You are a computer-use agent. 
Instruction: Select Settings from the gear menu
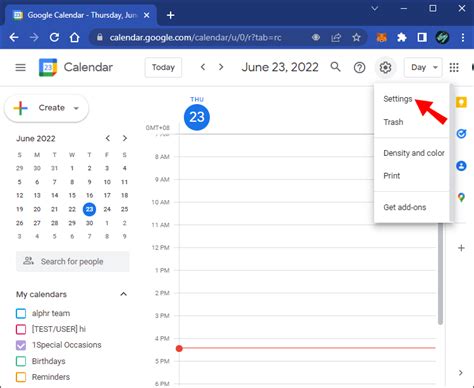(398, 99)
